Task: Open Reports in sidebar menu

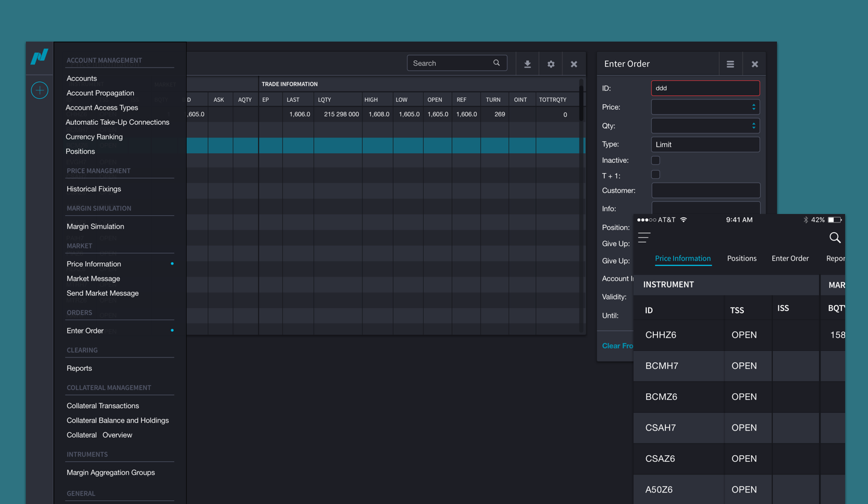Action: (79, 368)
